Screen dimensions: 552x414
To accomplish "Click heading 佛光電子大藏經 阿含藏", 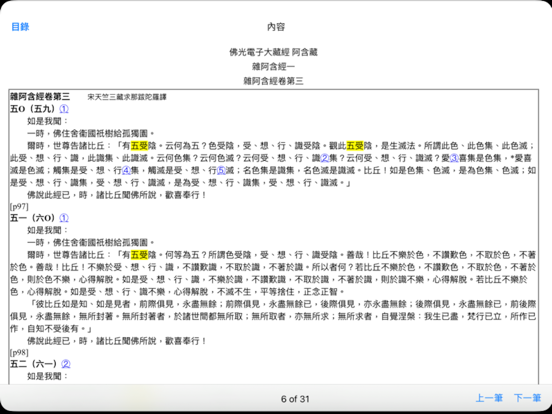I will 274,52.
